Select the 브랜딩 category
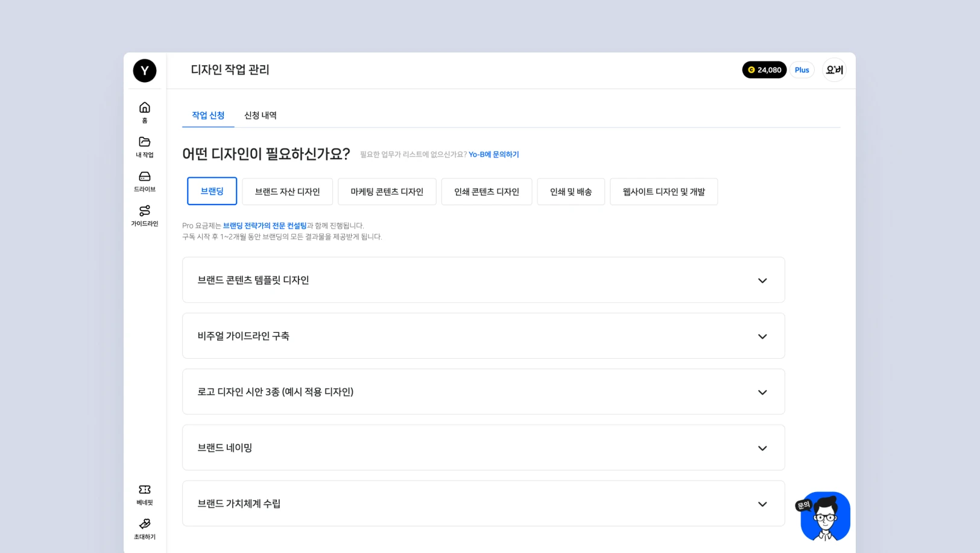Viewport: 980px width, 553px height. tap(212, 191)
